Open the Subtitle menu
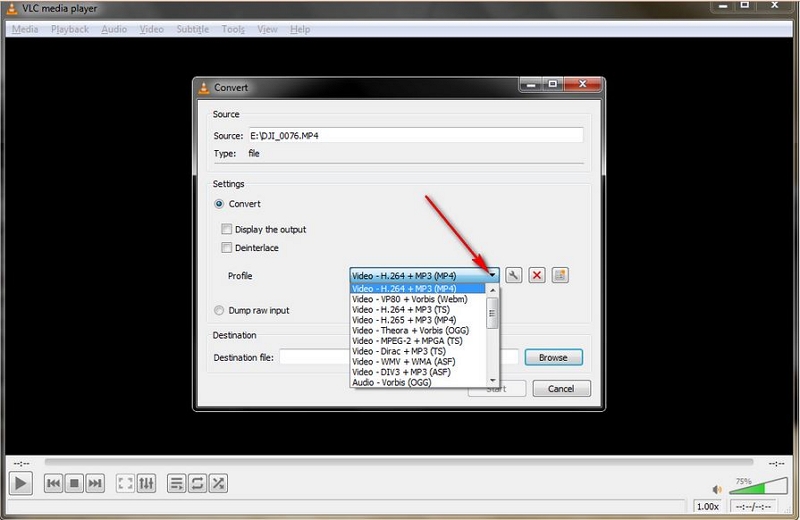This screenshot has width=800, height=520. pyautogui.click(x=192, y=29)
